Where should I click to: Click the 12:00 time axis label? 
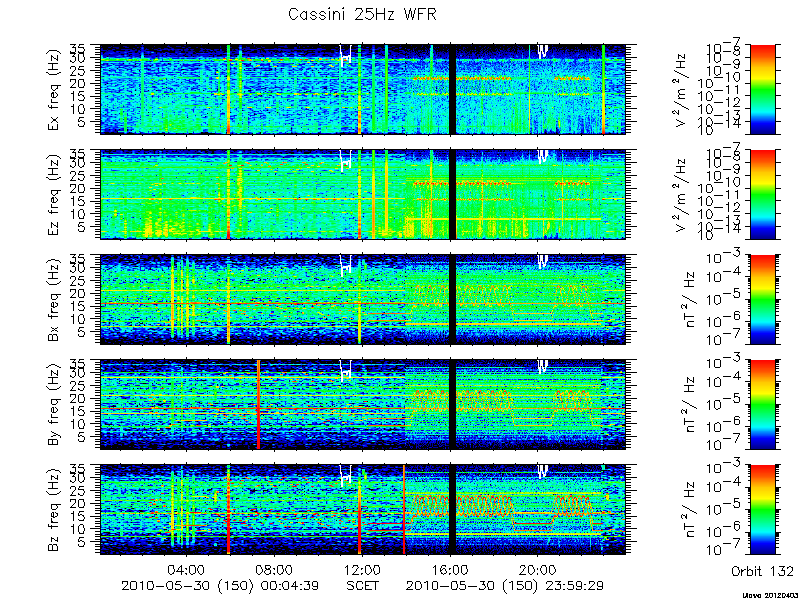click(363, 570)
